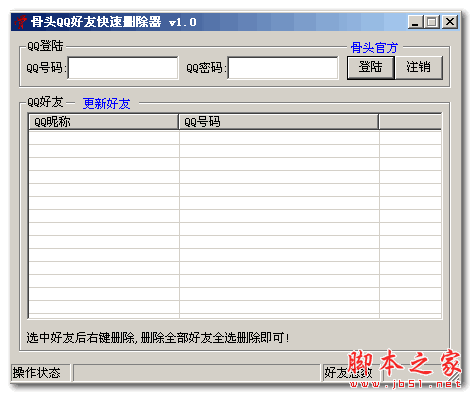
Task: Close the 骨头QQ好友快速删除器 window
Action: (x=450, y=22)
